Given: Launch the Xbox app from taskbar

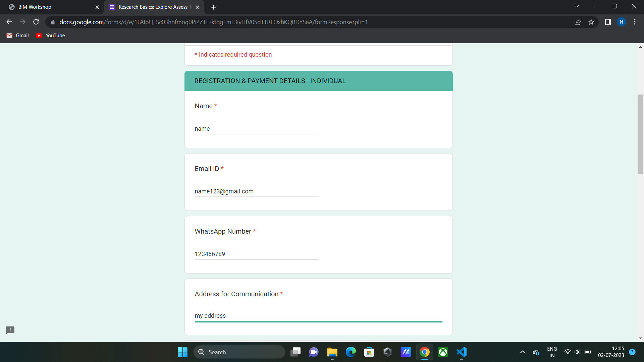Looking at the screenshot, I should (x=443, y=352).
